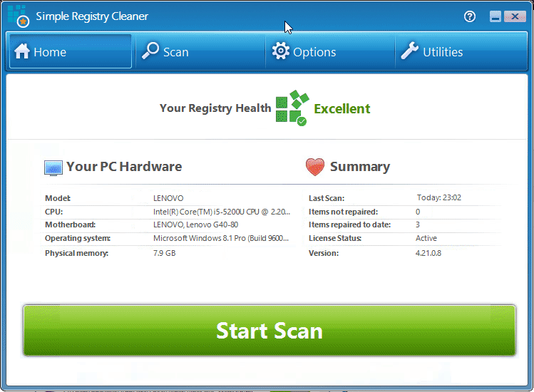This screenshot has height=392, width=534.
Task: Click the Simple Registry Cleaner title text
Action: [x=92, y=16]
